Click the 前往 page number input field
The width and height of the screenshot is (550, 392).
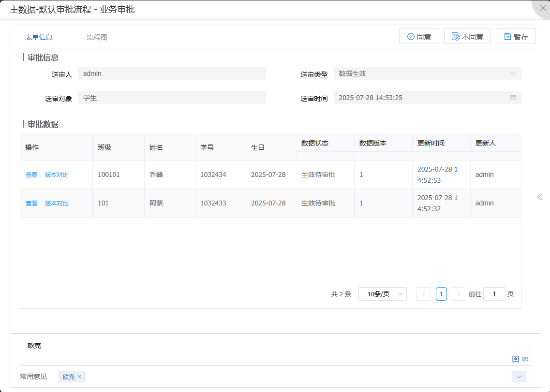click(x=494, y=294)
